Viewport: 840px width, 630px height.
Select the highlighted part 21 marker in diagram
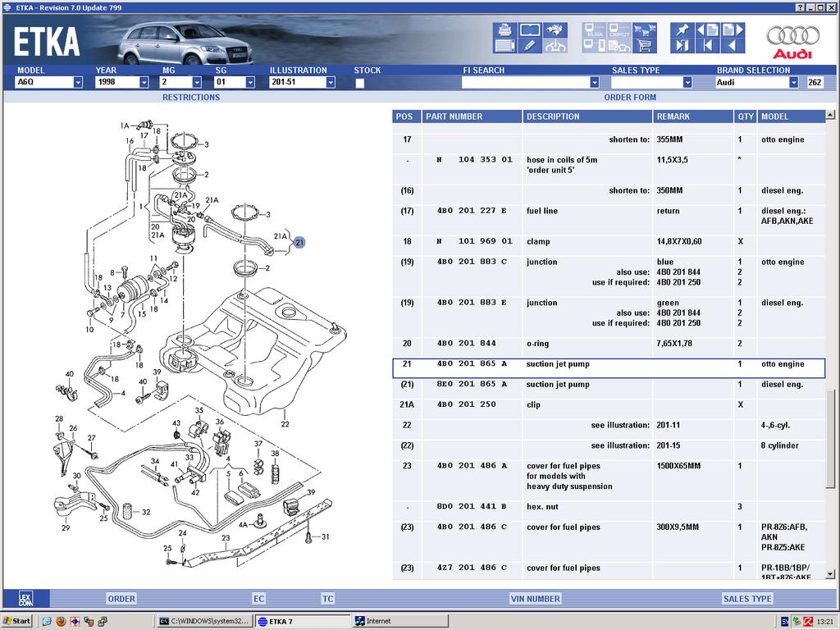tap(299, 242)
